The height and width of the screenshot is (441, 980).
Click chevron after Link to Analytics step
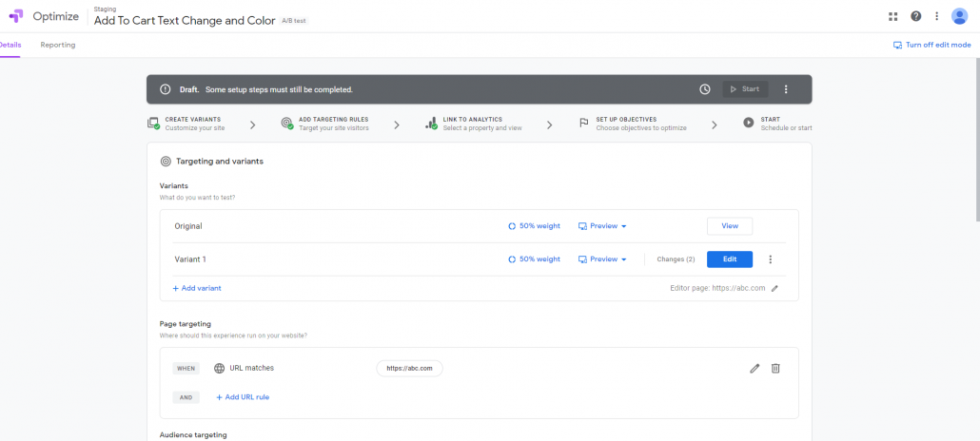pos(549,125)
